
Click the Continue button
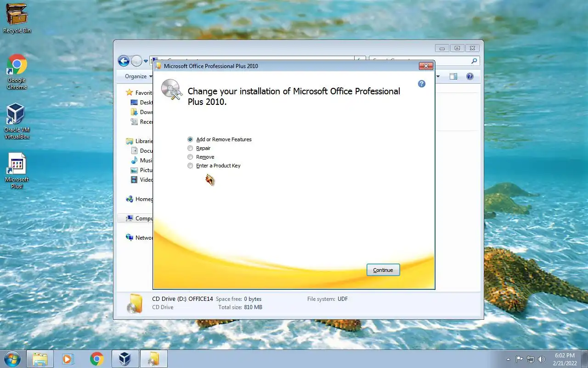click(383, 270)
